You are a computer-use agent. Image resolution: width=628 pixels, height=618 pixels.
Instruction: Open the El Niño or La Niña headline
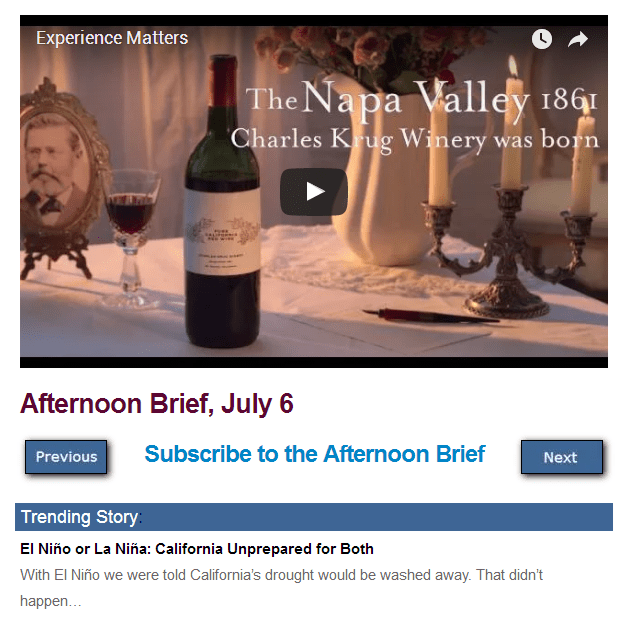(197, 549)
